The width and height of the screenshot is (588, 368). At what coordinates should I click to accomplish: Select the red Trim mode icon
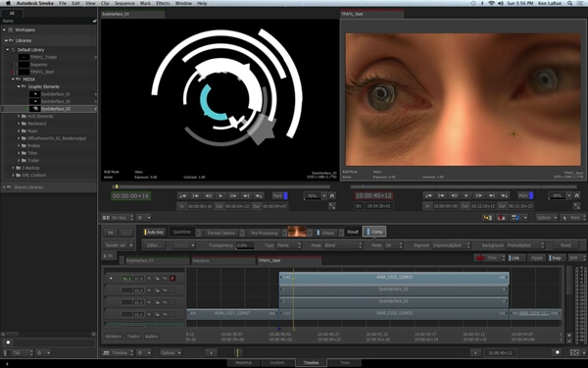(x=480, y=258)
